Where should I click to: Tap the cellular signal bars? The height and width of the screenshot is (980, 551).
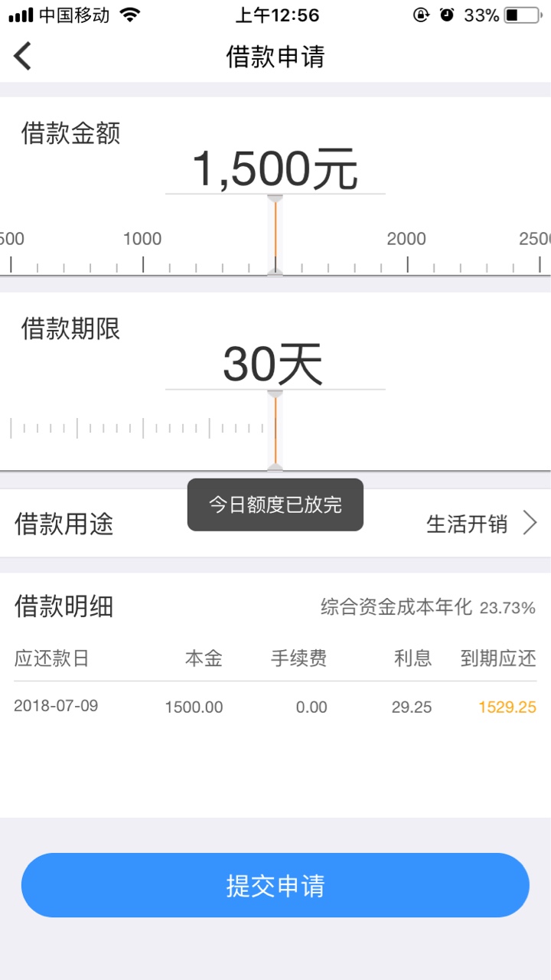pos(21,15)
